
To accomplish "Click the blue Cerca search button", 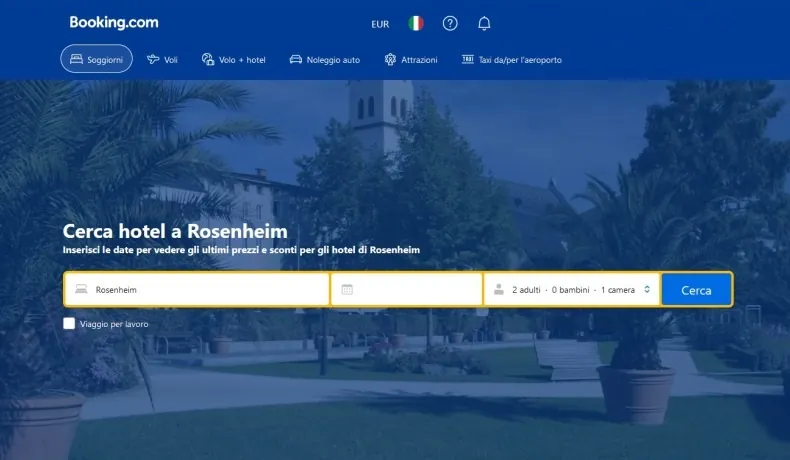I will click(696, 290).
